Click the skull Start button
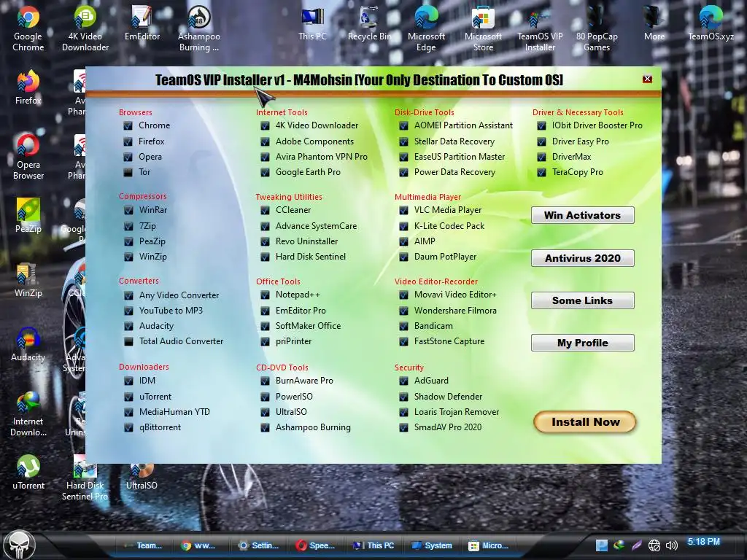The width and height of the screenshot is (747, 560). click(x=19, y=545)
